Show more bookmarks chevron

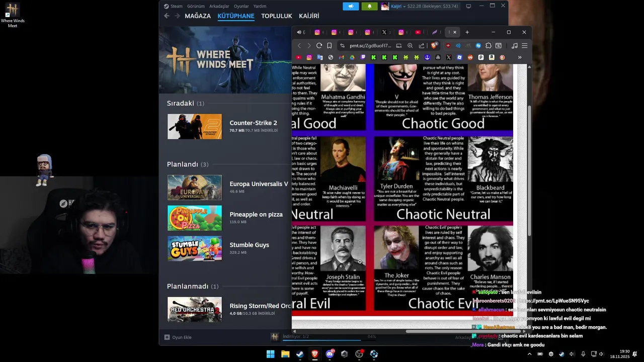[x=520, y=57]
